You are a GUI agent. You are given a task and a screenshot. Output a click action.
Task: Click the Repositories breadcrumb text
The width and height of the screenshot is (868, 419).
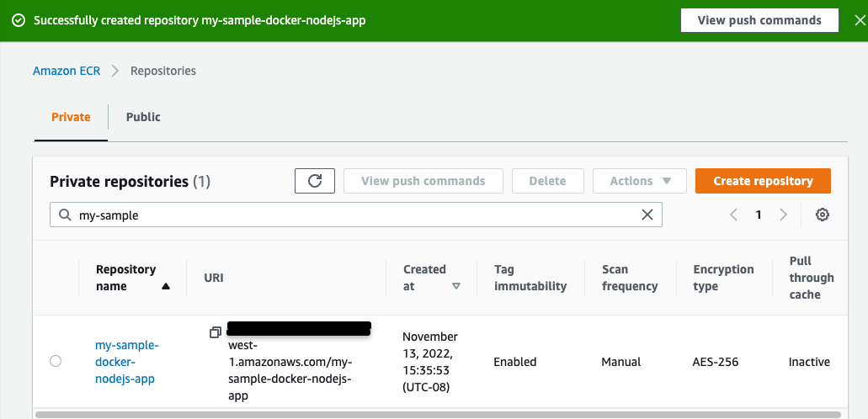(x=162, y=71)
